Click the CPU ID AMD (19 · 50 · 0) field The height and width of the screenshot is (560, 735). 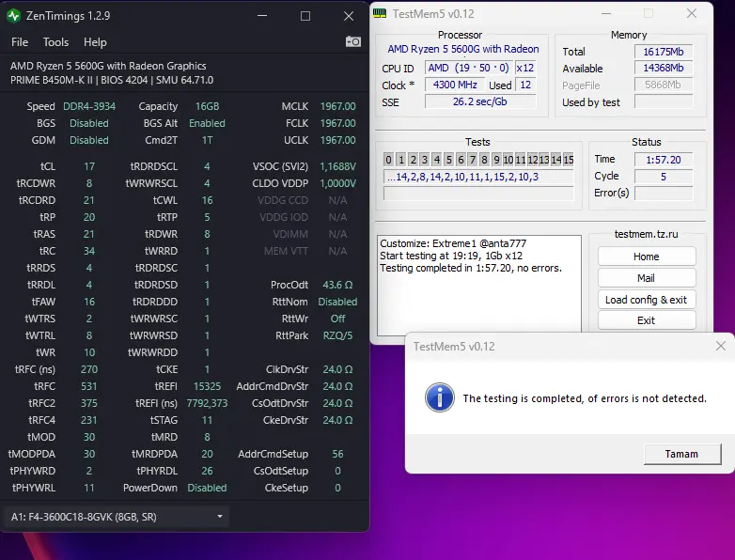[x=469, y=68]
